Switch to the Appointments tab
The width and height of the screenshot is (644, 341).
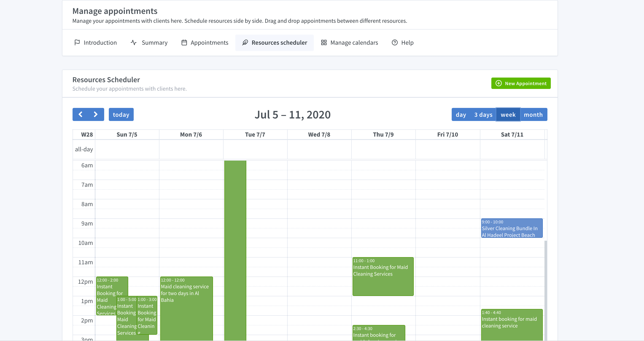(x=205, y=43)
